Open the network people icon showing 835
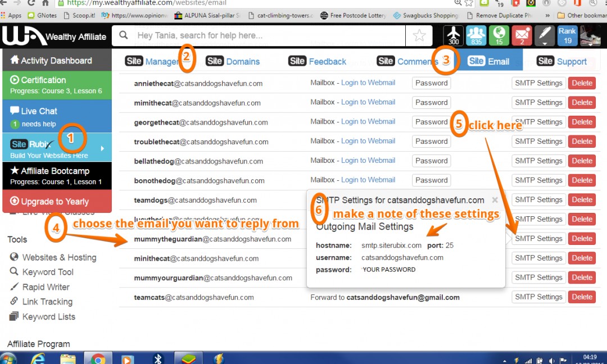Image resolution: width=607 pixels, height=364 pixels. [x=476, y=35]
